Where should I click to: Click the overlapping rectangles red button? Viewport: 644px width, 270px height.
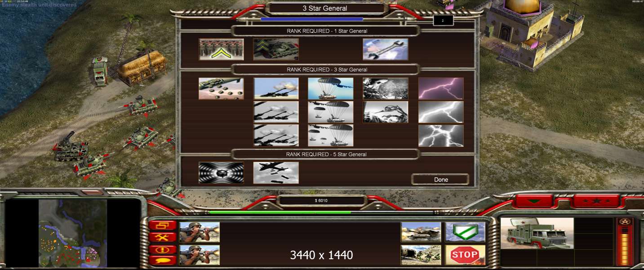pyautogui.click(x=162, y=225)
